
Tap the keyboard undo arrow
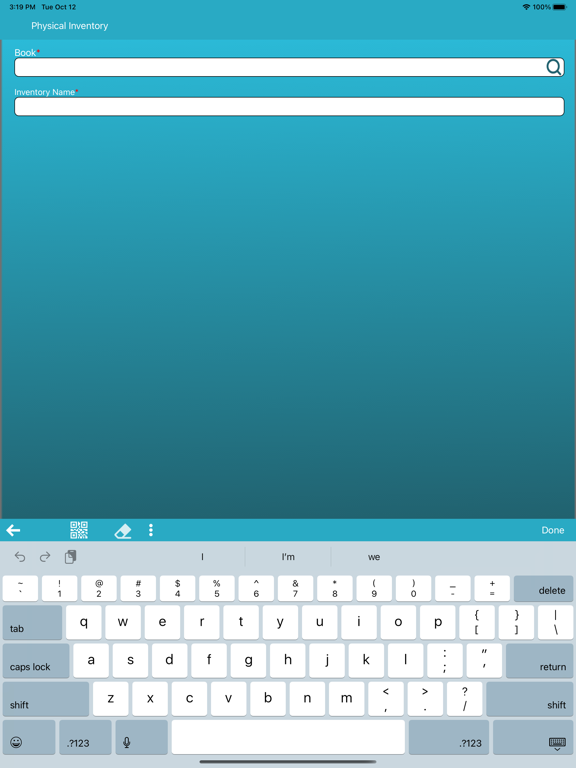(20, 556)
